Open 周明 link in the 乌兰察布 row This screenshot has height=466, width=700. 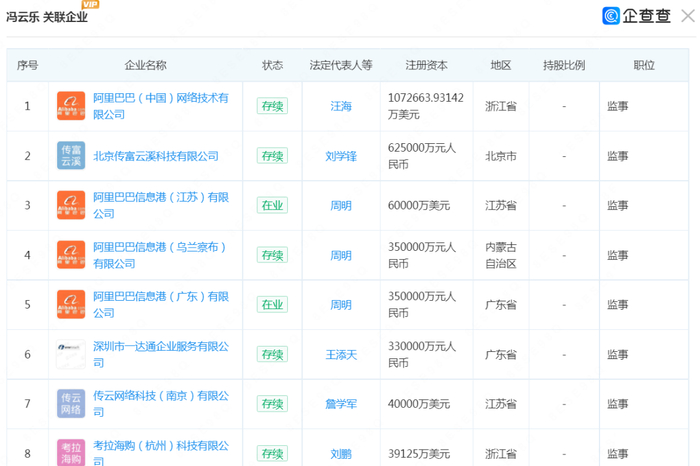[341, 255]
